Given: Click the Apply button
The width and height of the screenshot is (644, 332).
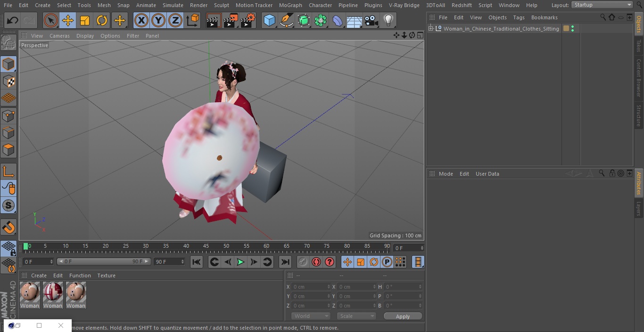Looking at the screenshot, I should click(403, 316).
